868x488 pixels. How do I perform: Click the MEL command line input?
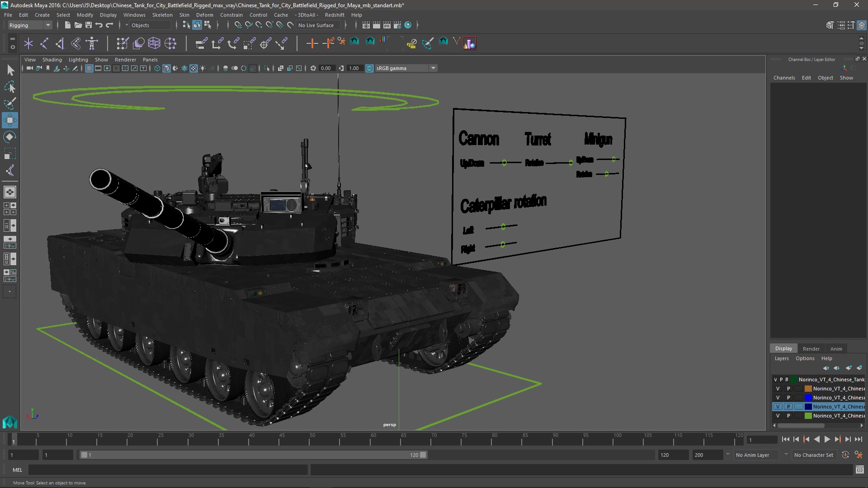168,470
